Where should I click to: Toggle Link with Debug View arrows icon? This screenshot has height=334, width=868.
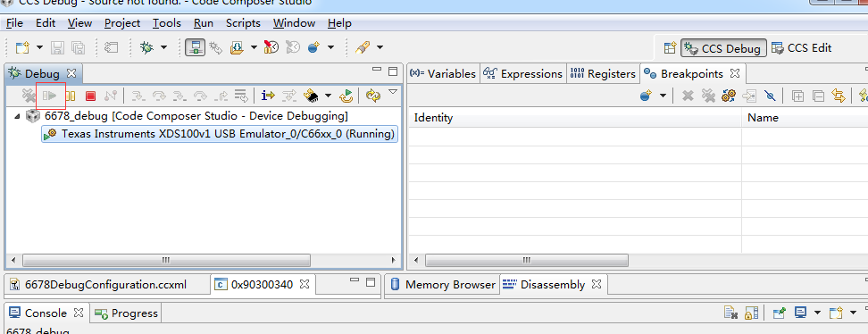pyautogui.click(x=839, y=96)
